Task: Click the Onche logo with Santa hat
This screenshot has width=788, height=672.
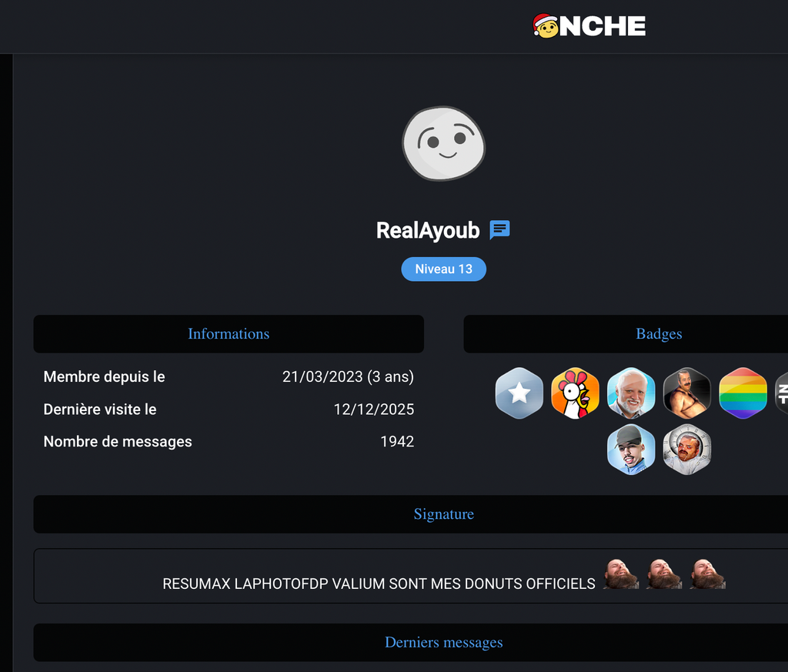Action: pos(589,25)
